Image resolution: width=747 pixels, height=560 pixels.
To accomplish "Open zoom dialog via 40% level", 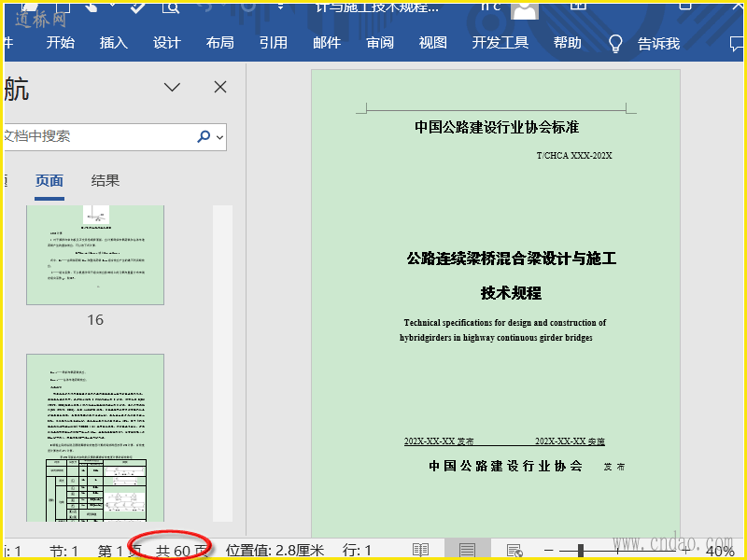I will (x=720, y=552).
